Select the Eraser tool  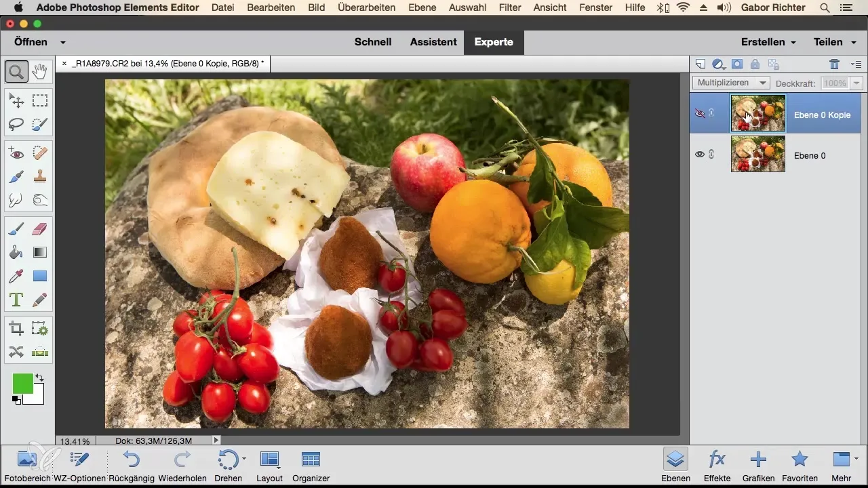(40, 230)
